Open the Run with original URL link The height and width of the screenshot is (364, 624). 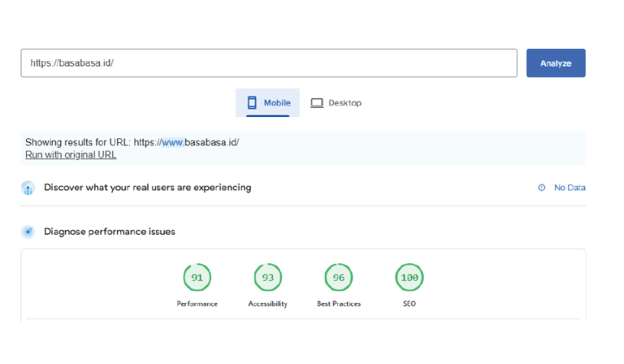(70, 154)
